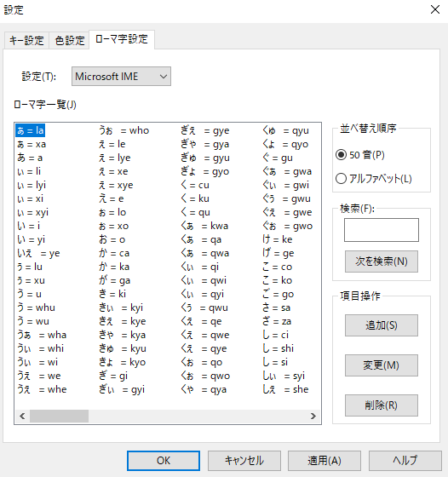Click the 削除 button
This screenshot has height=477, width=448.
coord(382,405)
